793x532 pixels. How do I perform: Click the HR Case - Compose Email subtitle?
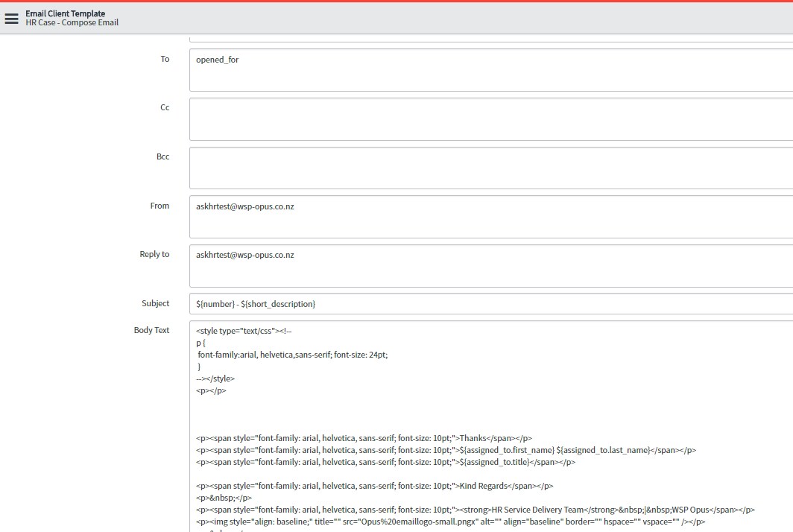(x=72, y=23)
